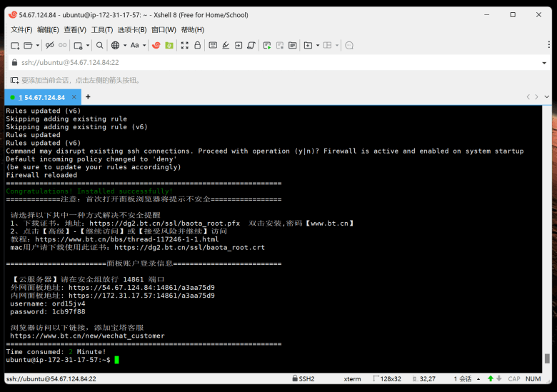The width and height of the screenshot is (557, 392).
Task: Click the terminal prompt cursor line
Action: (63, 360)
